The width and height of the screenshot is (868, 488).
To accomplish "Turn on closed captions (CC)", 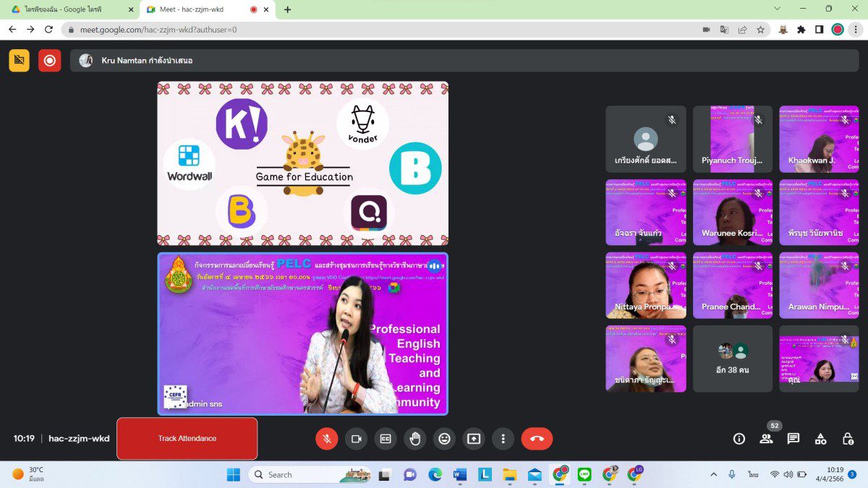I will click(386, 438).
